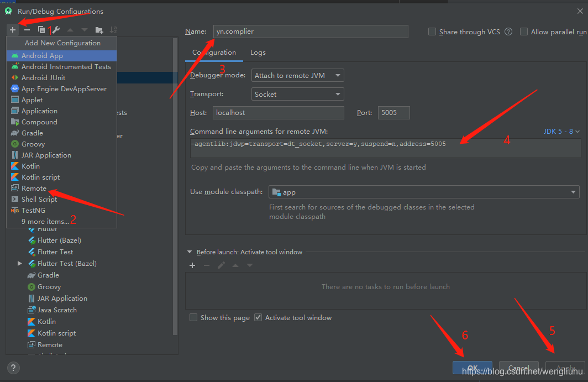The image size is (588, 382).
Task: Open JDK 5 - 8 version dropdown
Action: [561, 132]
